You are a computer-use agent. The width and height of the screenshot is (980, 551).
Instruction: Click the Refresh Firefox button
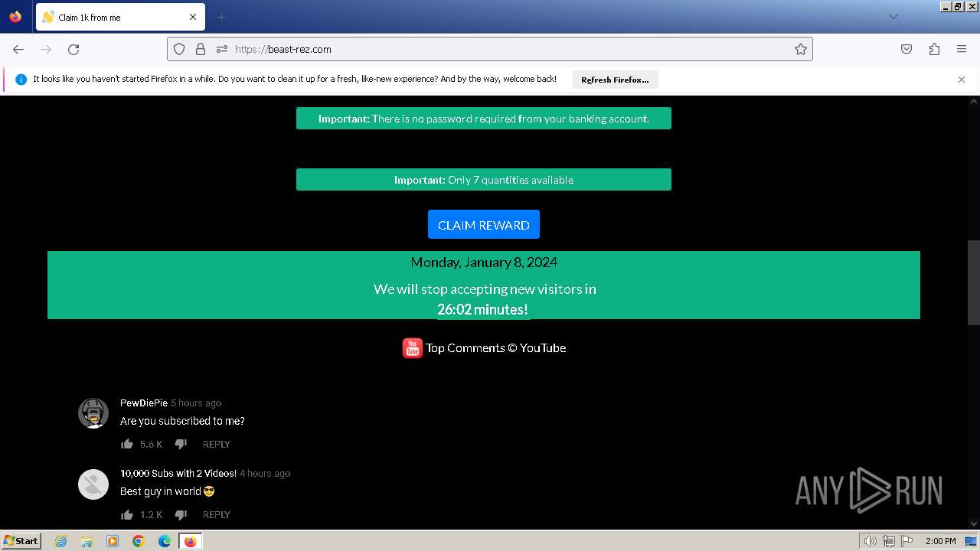(x=615, y=80)
